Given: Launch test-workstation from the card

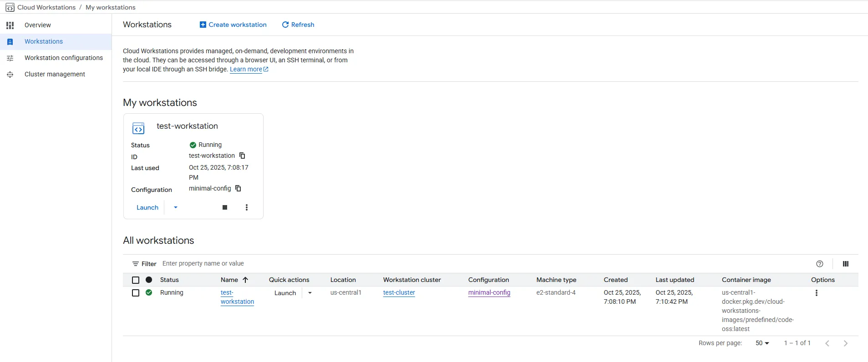Looking at the screenshot, I should pos(147,207).
